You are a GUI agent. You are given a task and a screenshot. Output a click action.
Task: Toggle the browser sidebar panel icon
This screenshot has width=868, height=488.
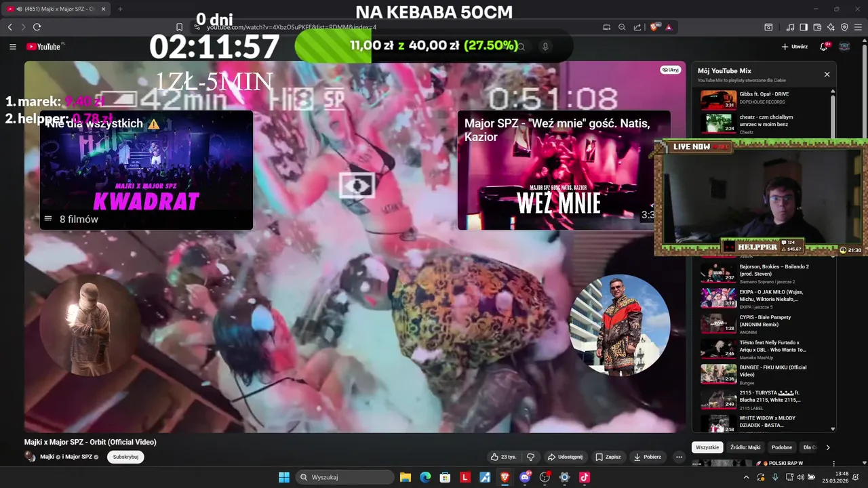[804, 27]
